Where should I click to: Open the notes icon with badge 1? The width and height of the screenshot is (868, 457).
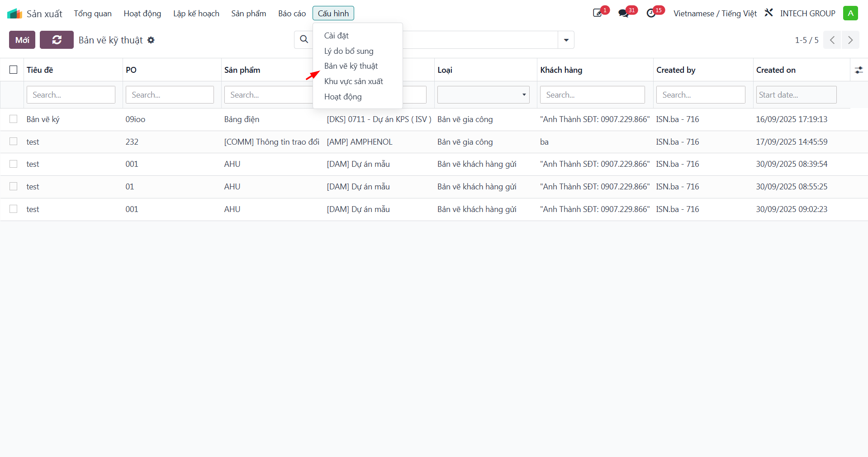coord(598,13)
